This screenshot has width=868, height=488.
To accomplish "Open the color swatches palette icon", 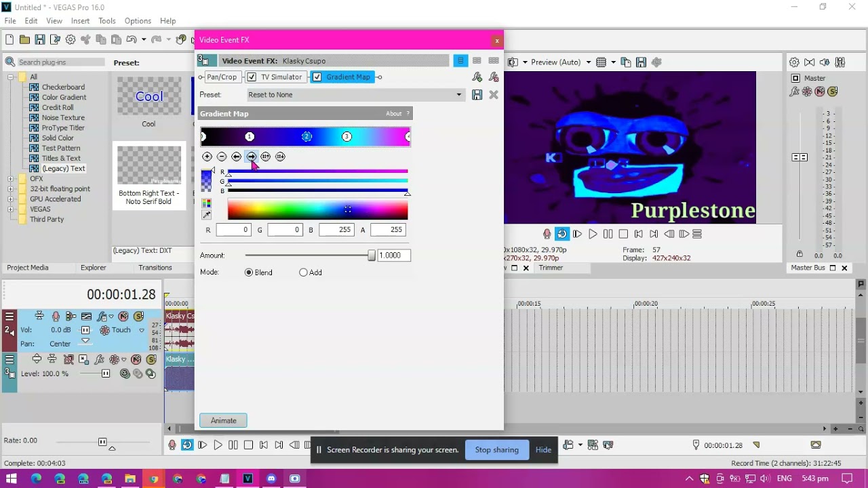I will tap(206, 203).
